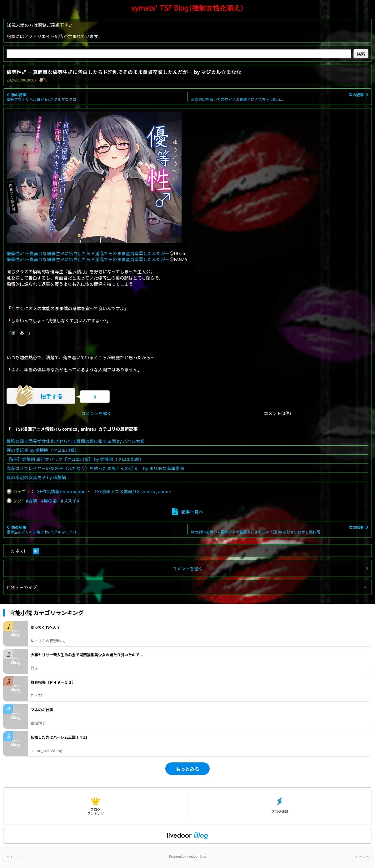Click the applause count bubble showing 0
375x868 pixels.
[x=95, y=397]
